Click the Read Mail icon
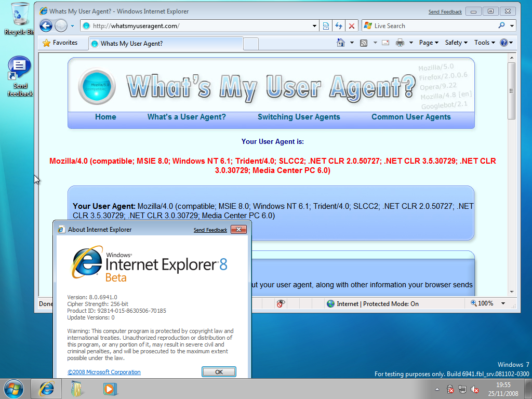The image size is (532, 399). tap(386, 43)
